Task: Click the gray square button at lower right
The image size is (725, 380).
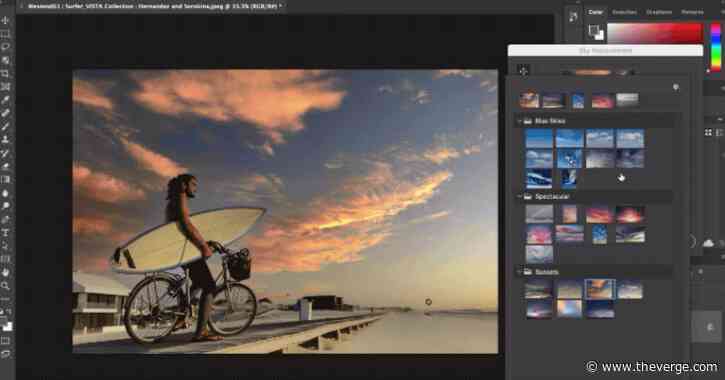Action: point(707,327)
